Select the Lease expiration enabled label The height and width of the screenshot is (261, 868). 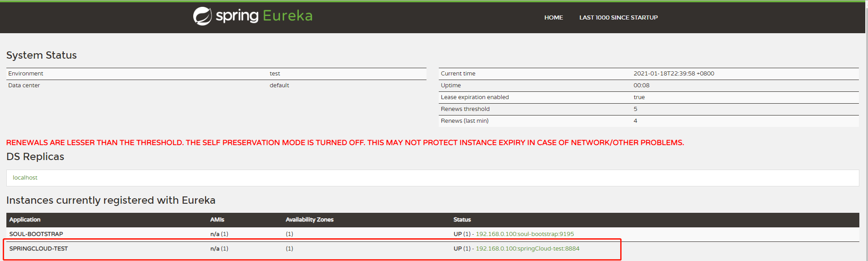point(475,97)
